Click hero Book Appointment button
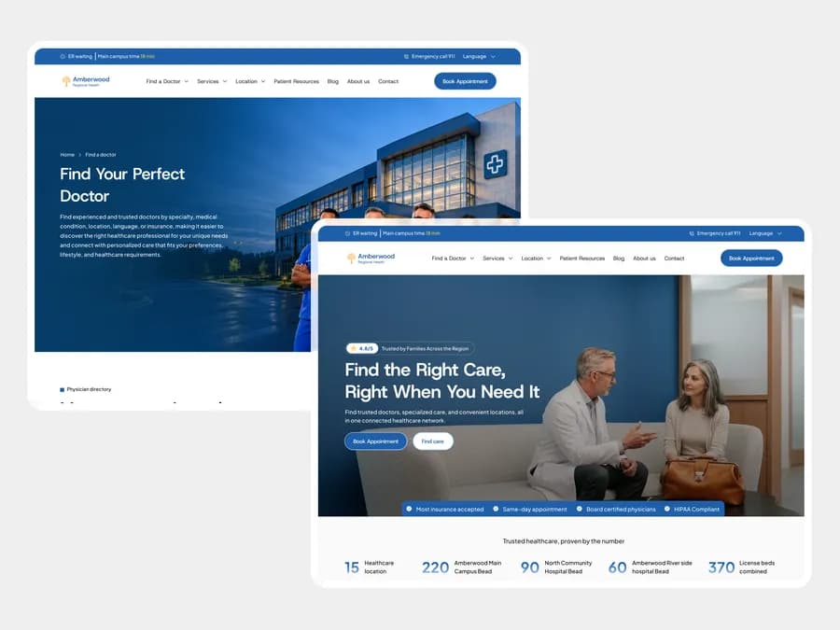Viewport: 840px width, 630px height. tap(375, 441)
